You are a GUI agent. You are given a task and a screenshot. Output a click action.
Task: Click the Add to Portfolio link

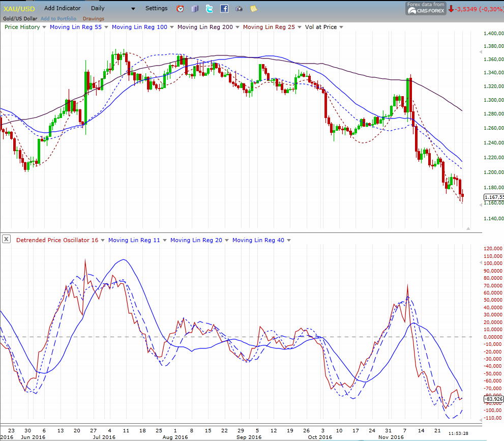point(58,19)
